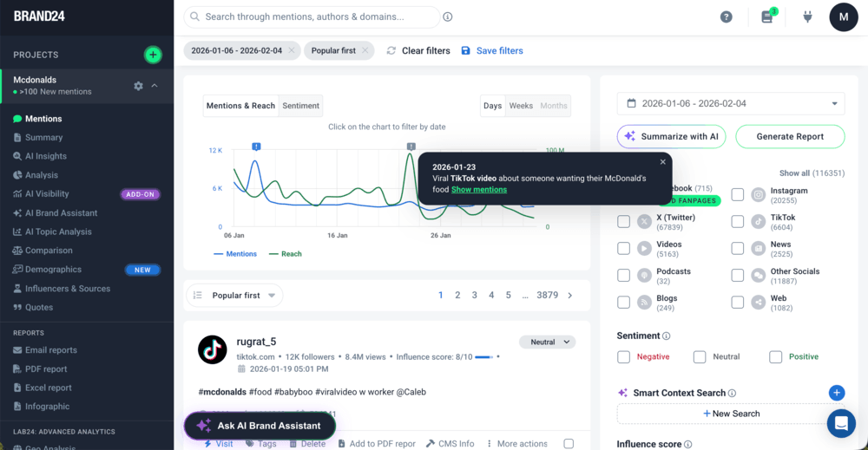Image resolution: width=868 pixels, height=450 pixels.
Task: Click Show all sources link
Action: point(812,173)
